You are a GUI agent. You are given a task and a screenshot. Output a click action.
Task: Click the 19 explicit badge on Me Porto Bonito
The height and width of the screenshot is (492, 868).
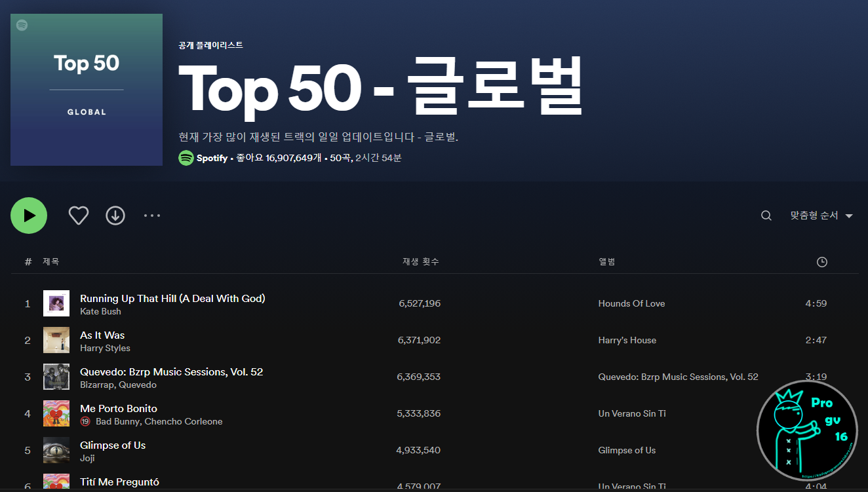pos(85,422)
